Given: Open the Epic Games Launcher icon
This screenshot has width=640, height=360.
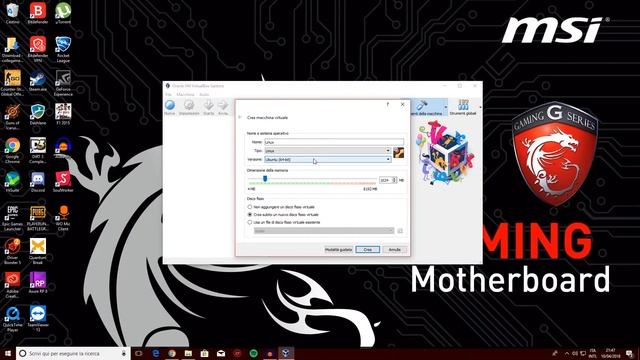Looking at the screenshot, I should pyautogui.click(x=12, y=218).
